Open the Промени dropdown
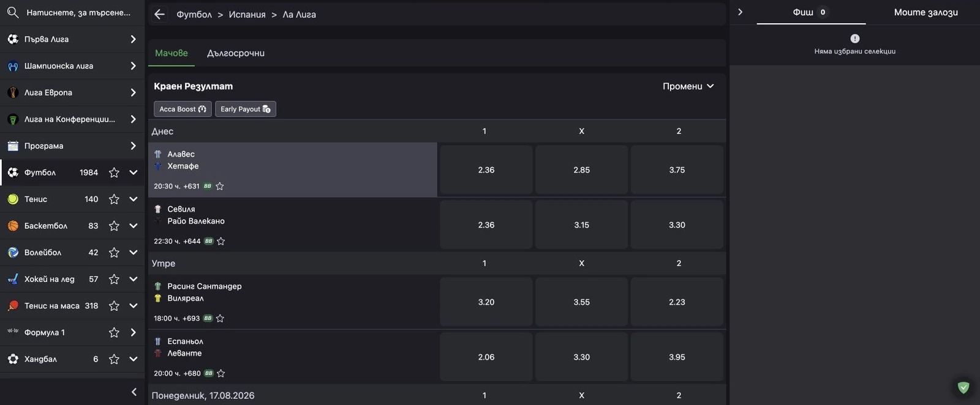The image size is (980, 405). click(688, 86)
